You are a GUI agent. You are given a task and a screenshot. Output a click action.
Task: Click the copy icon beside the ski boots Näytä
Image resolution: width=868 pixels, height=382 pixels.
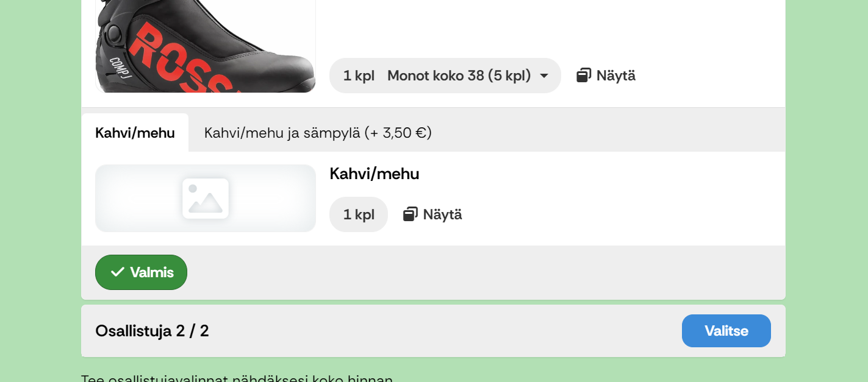[584, 76]
